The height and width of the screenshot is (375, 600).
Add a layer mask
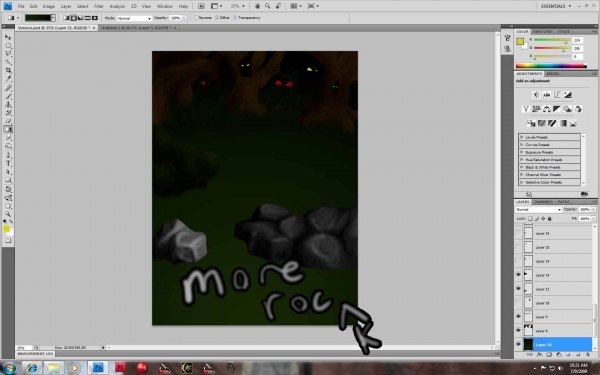549,355
